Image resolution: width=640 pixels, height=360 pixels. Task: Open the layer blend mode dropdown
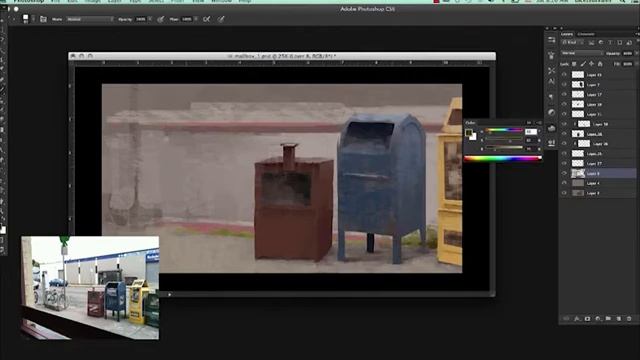click(x=582, y=53)
